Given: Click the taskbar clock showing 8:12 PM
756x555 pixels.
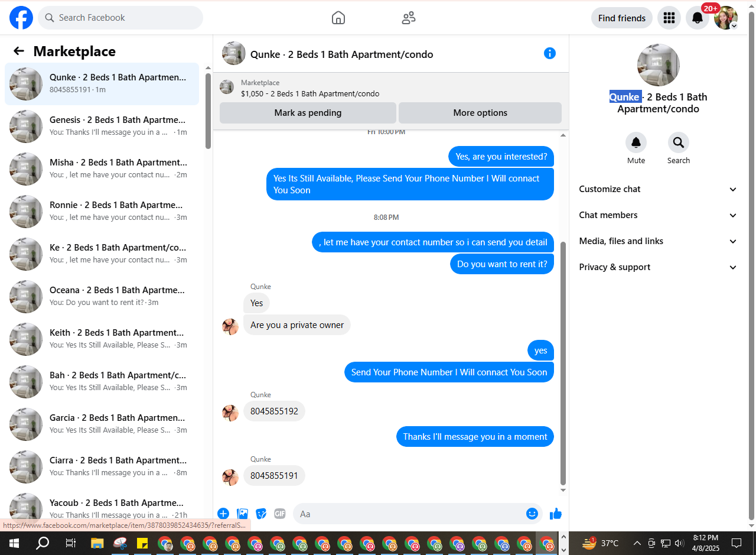Looking at the screenshot, I should (x=705, y=543).
